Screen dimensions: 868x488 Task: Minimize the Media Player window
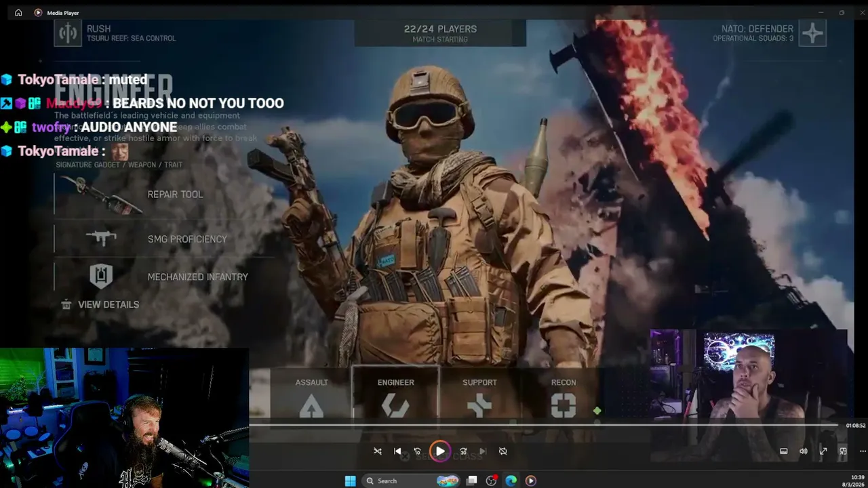coord(821,12)
